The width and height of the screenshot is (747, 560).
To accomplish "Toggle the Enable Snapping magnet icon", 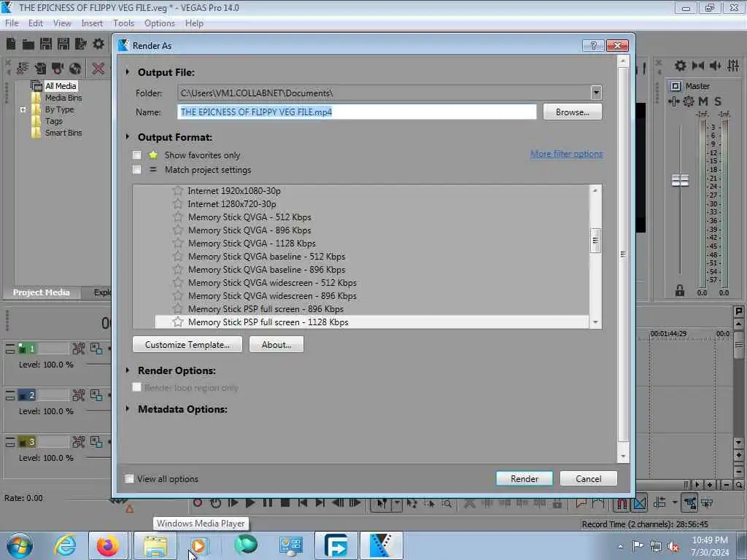I will [x=622, y=503].
